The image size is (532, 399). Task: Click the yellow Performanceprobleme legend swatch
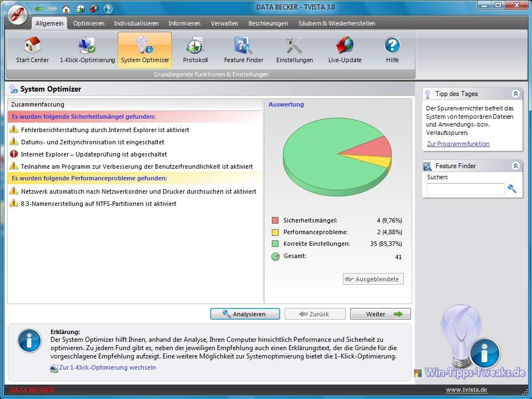[275, 233]
